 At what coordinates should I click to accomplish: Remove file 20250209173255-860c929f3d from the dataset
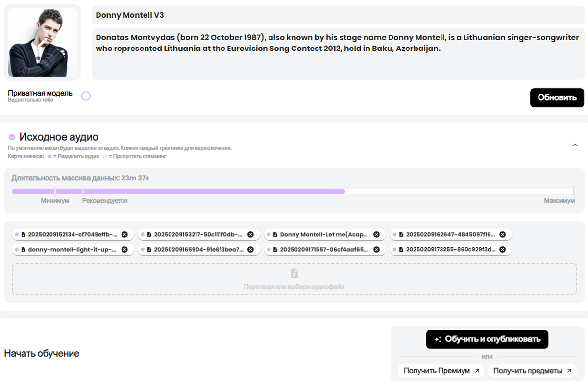[x=502, y=250]
